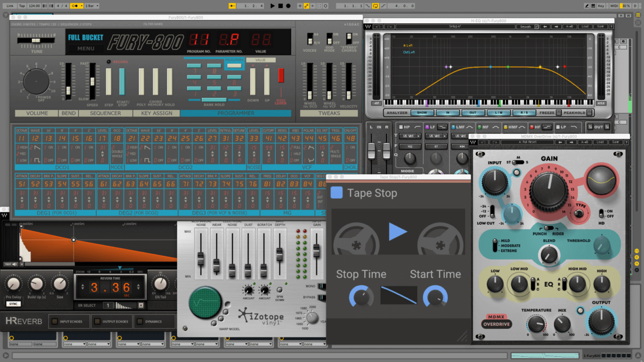
Task: Flip the OverDrive HD ON/OFF switch
Action: pos(601,213)
